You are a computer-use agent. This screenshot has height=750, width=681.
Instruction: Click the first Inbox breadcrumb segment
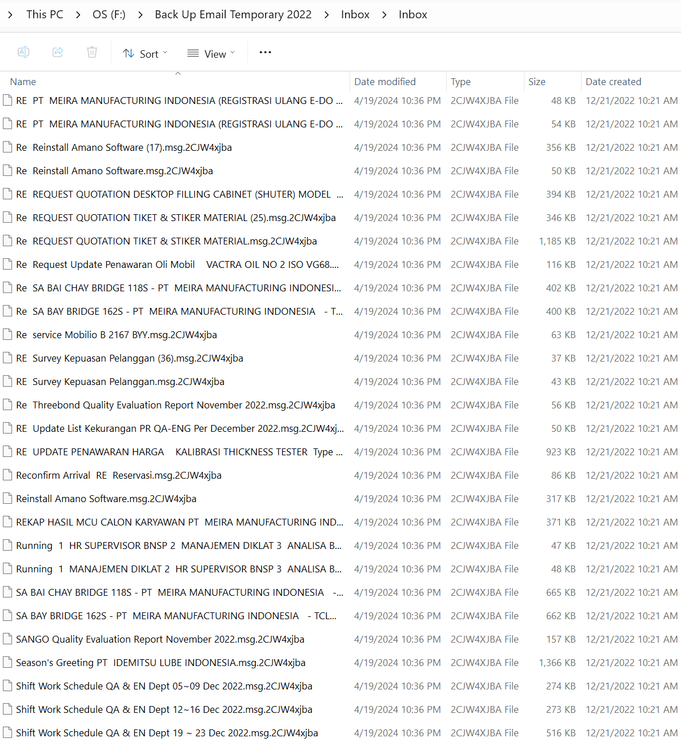point(355,14)
